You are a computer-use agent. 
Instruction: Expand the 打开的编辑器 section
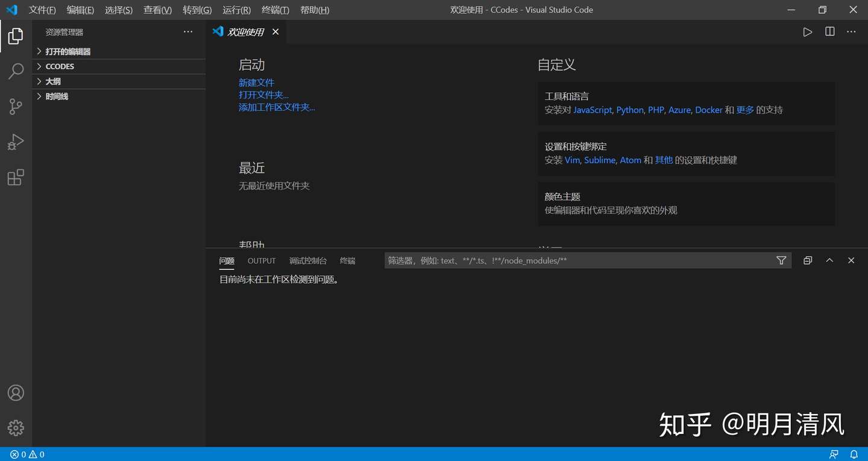click(119, 52)
